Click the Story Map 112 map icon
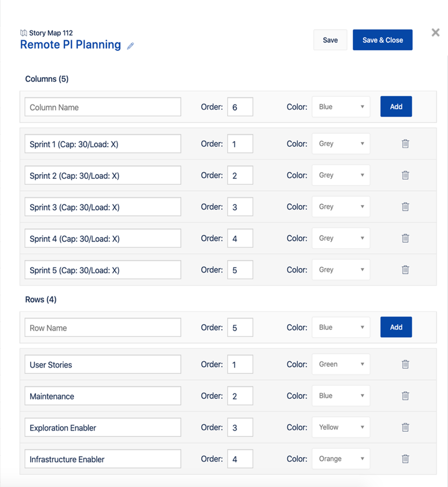The width and height of the screenshot is (448, 487). click(23, 33)
